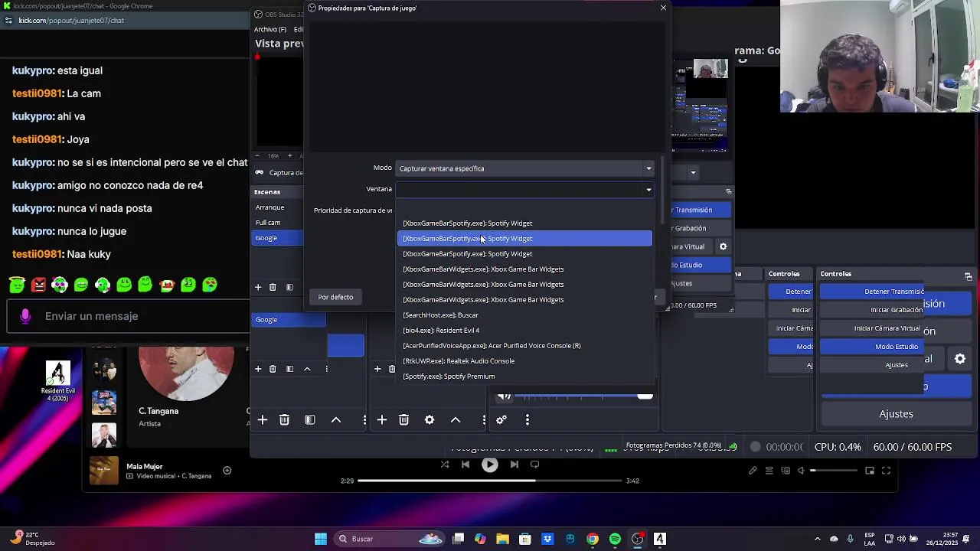Viewport: 980px width, 551px height.
Task: Open the Spotify queue icon
Action: coord(769,471)
